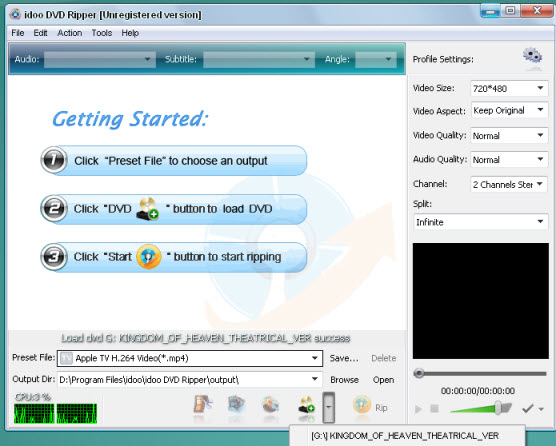Viewport: 556px width, 446px height.
Task: Click the Apple TV preset icon
Action: coord(66,358)
